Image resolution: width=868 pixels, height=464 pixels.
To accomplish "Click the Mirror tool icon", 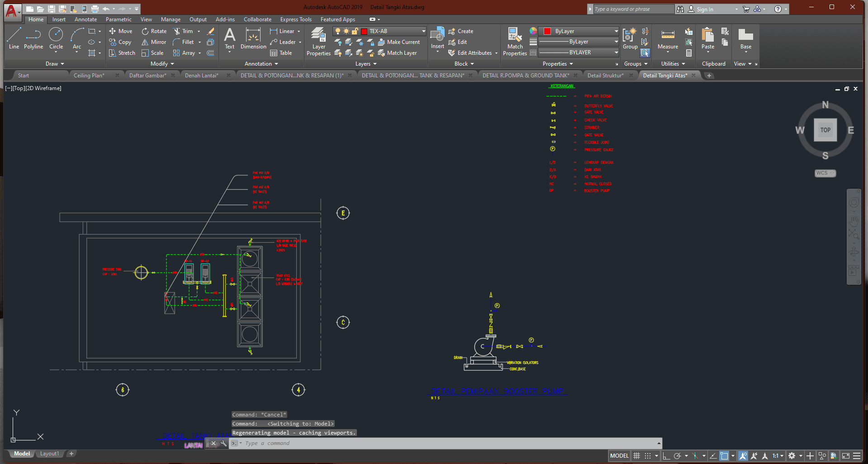I will 145,42.
